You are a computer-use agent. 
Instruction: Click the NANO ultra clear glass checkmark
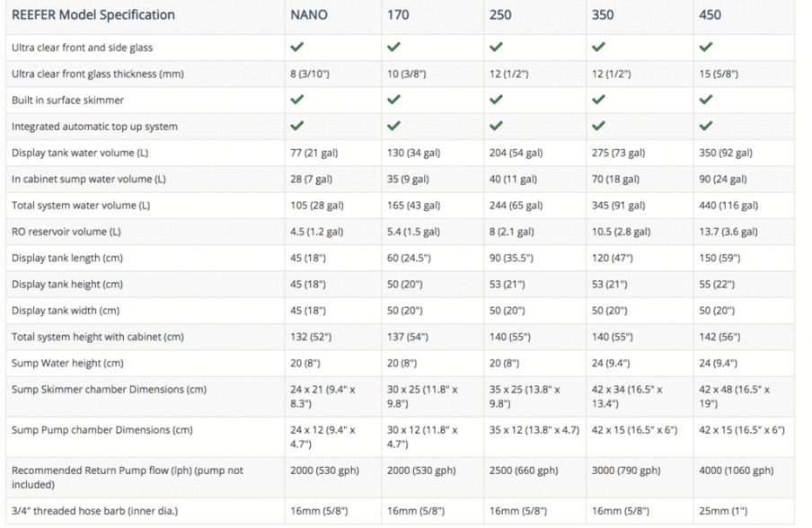pos(297,47)
